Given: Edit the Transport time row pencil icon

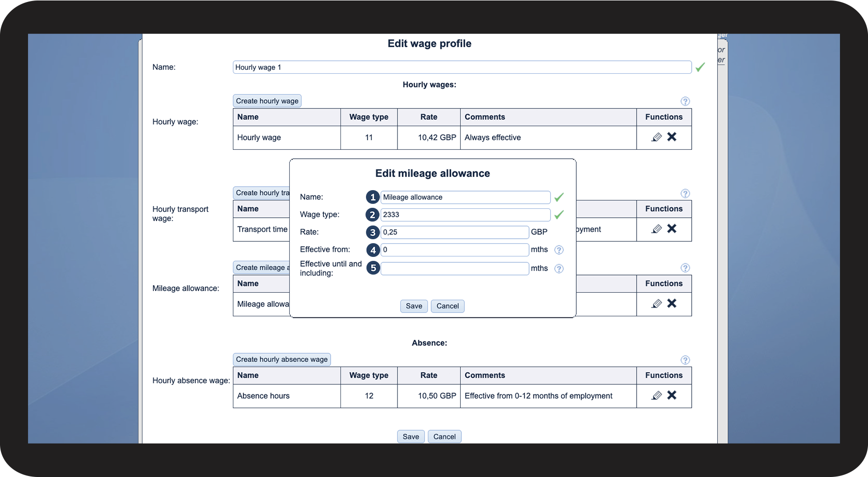Looking at the screenshot, I should (657, 229).
